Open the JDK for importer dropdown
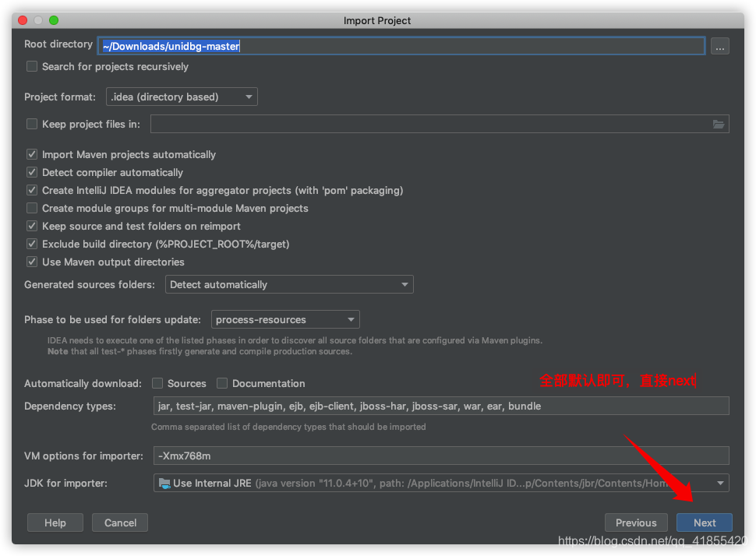756x556 pixels. (441, 484)
